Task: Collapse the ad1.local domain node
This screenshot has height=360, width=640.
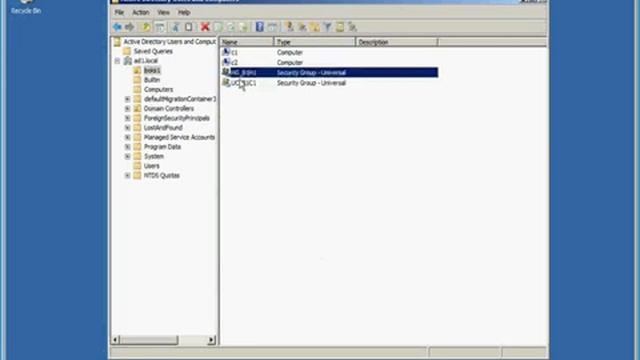Action: pyautogui.click(x=118, y=61)
